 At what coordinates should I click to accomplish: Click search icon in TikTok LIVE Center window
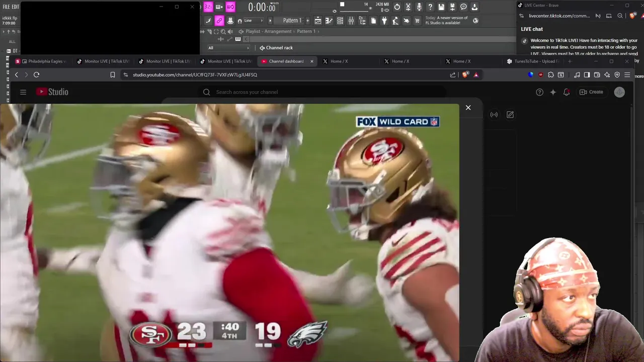tap(620, 16)
